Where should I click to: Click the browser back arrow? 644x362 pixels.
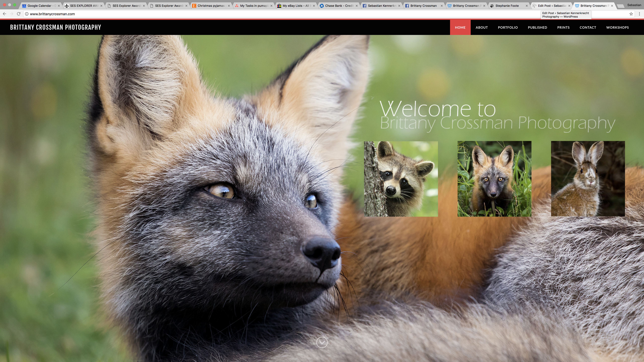(5, 14)
